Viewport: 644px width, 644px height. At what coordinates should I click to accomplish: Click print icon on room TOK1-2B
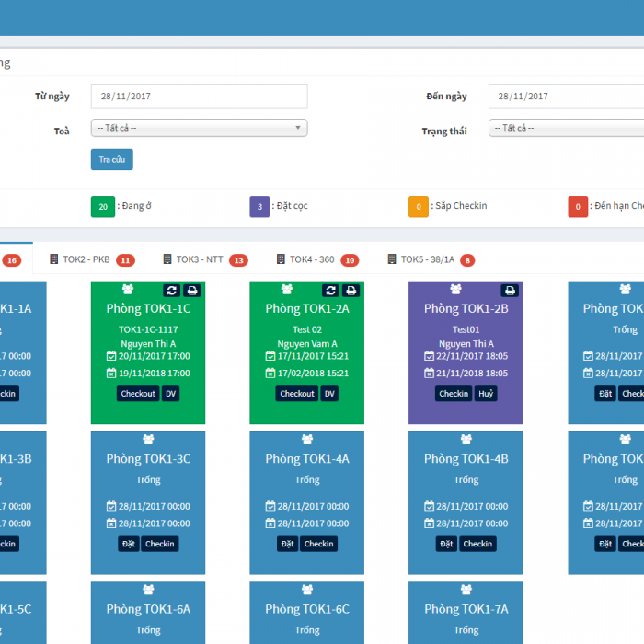pos(510,291)
